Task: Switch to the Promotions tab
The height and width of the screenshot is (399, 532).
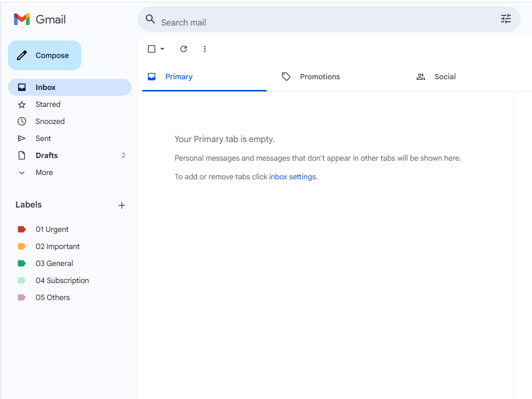Action: click(320, 77)
